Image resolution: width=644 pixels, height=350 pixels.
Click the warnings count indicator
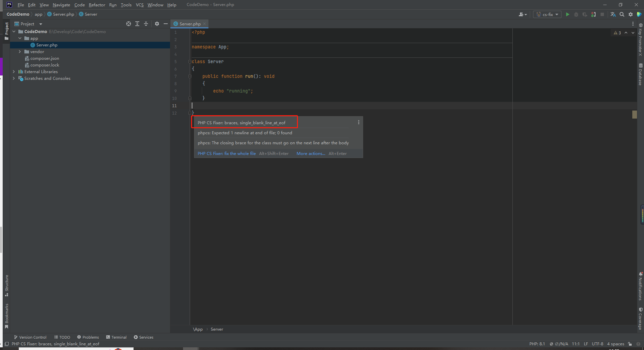(x=617, y=33)
